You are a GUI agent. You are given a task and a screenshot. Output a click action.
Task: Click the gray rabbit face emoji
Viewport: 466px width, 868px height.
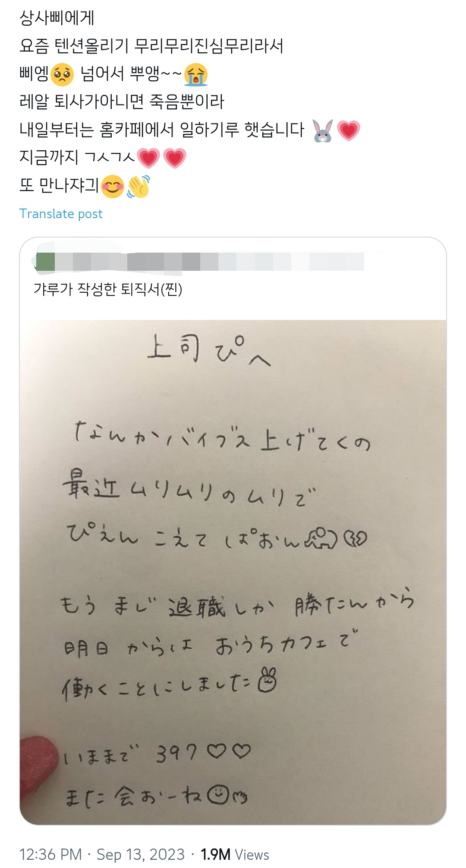coord(323,130)
